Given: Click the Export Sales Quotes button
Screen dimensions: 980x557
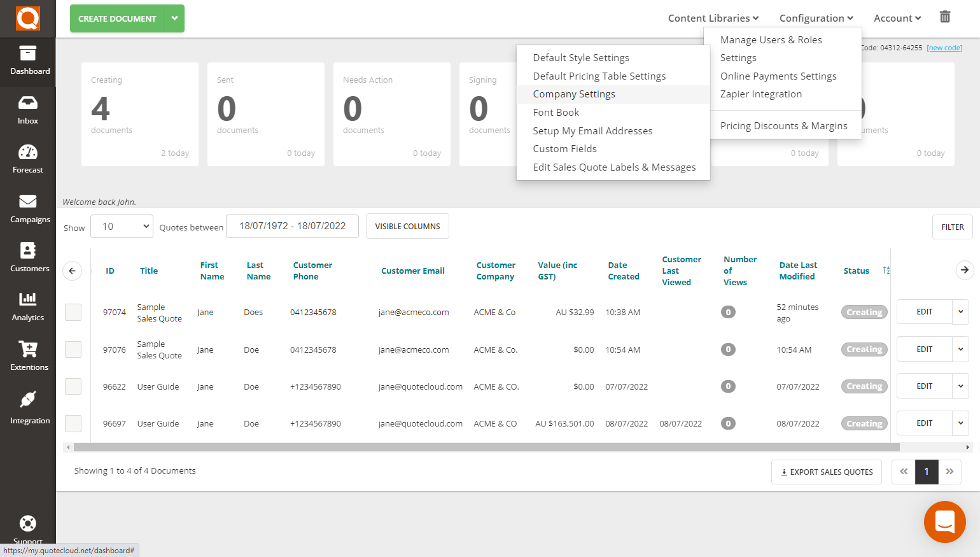Looking at the screenshot, I should (826, 472).
